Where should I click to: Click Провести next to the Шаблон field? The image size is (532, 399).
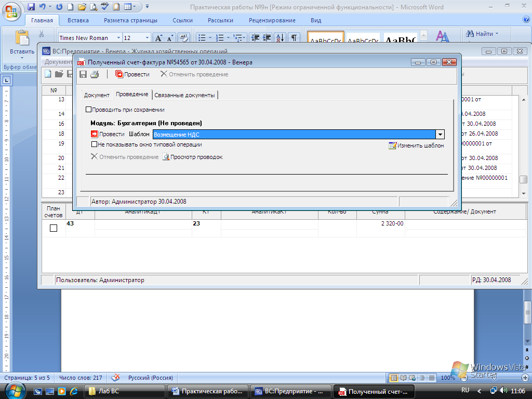pos(108,134)
